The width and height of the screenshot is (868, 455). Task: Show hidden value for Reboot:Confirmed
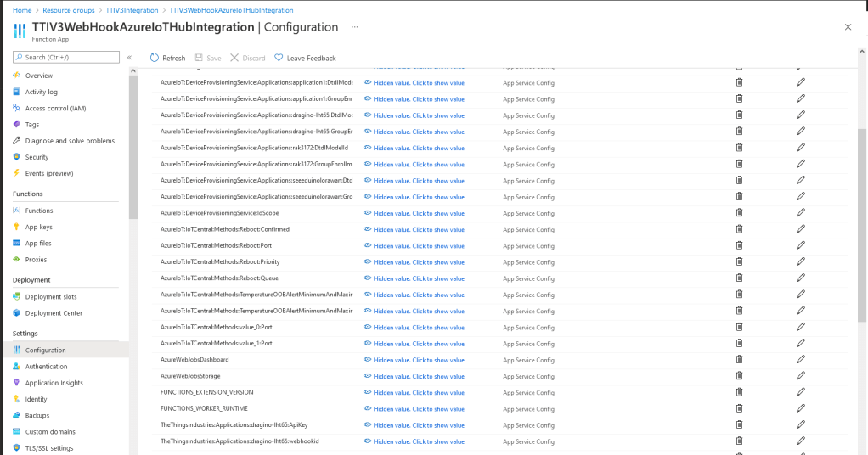(414, 229)
